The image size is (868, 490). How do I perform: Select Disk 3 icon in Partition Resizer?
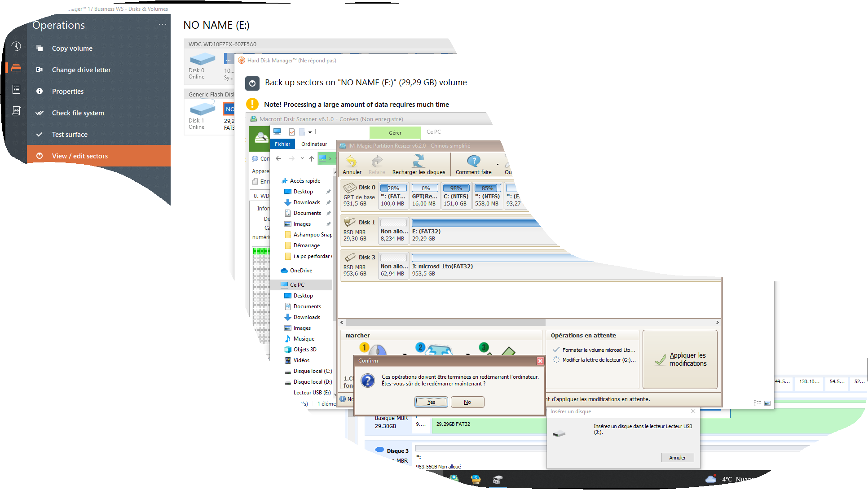350,257
